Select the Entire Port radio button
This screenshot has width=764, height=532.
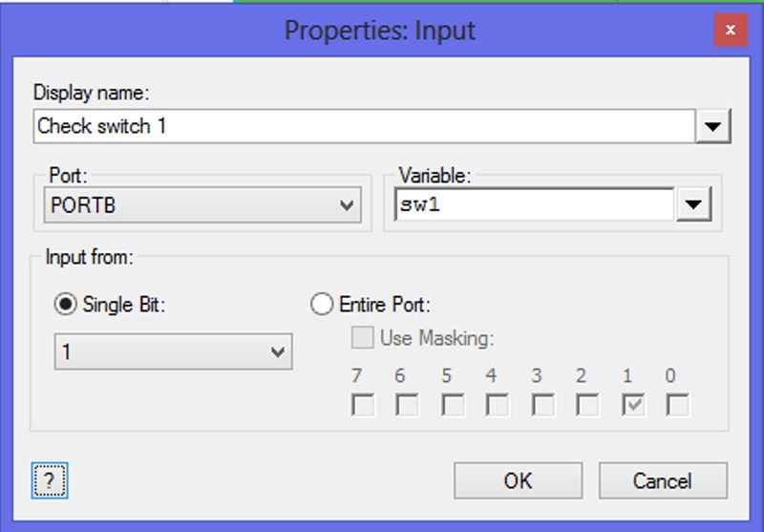point(322,305)
